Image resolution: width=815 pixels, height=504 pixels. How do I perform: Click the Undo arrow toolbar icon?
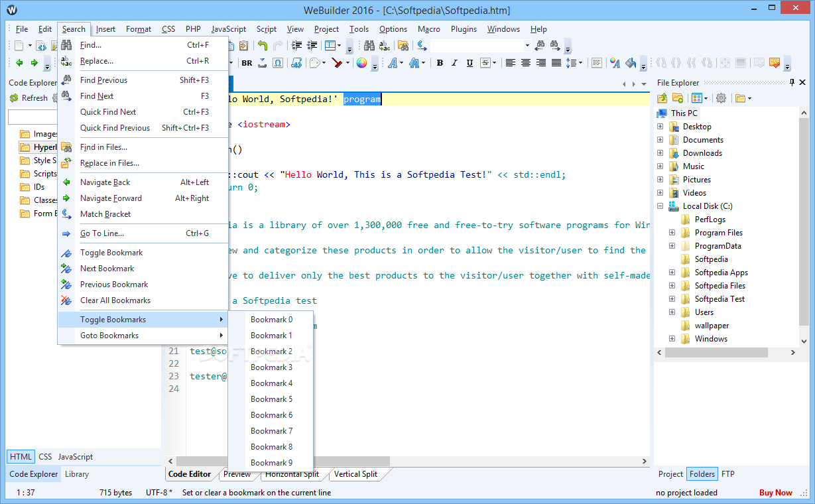click(x=263, y=46)
